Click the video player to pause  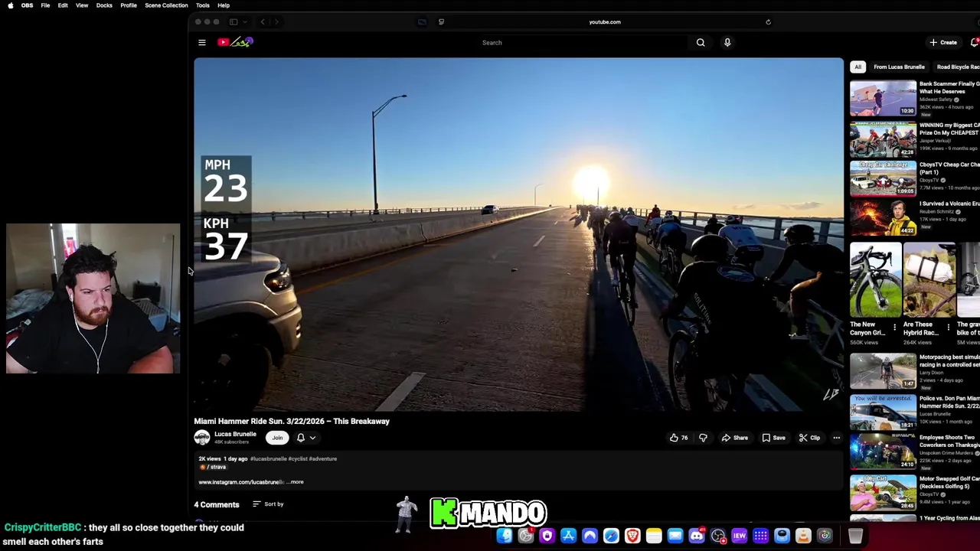[x=518, y=235]
